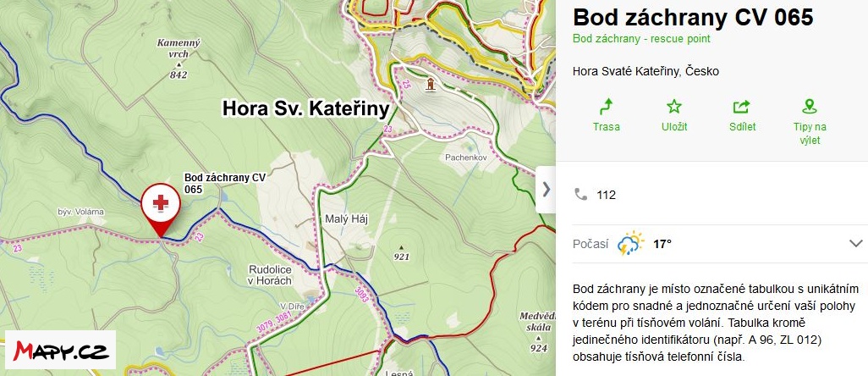Click the Rudolice v Horách map label
This screenshot has height=376, width=868.
tap(270, 274)
